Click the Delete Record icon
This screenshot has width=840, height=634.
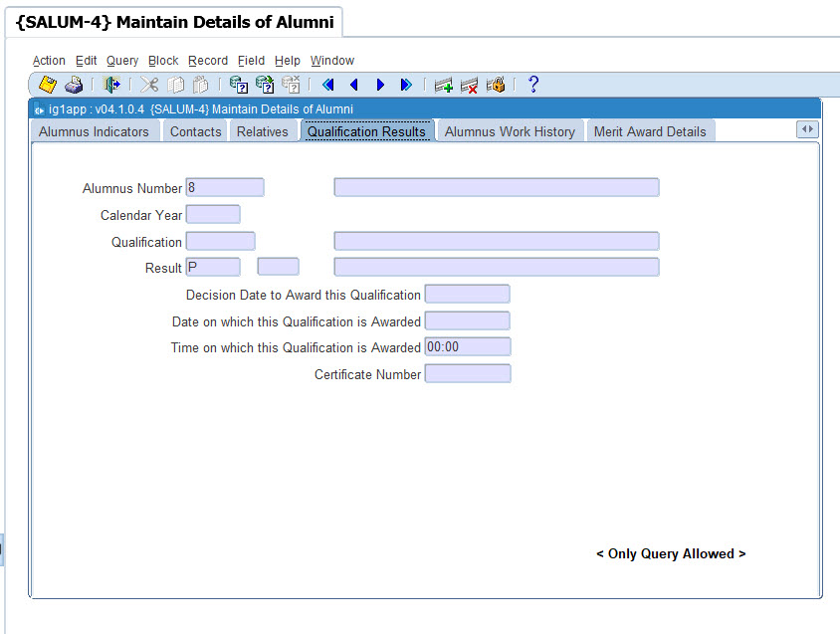click(x=470, y=85)
